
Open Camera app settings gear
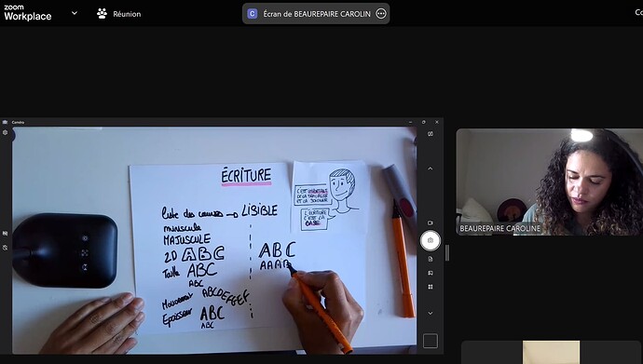(6, 133)
